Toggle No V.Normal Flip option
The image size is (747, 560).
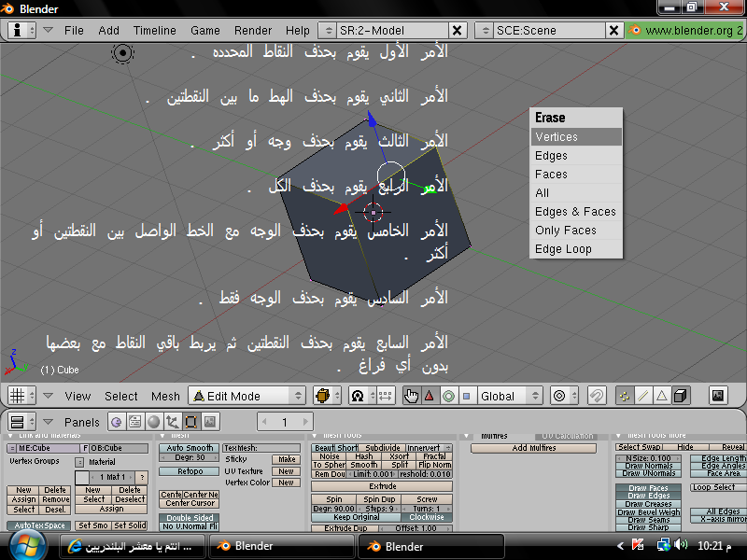tap(190, 526)
